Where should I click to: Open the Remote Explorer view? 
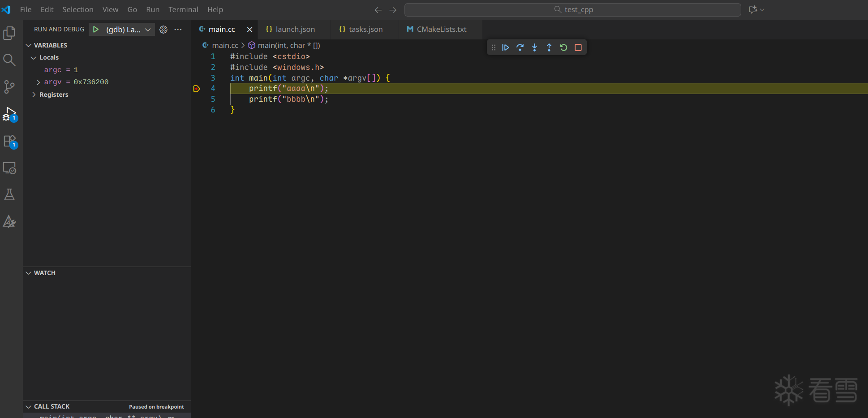9,168
